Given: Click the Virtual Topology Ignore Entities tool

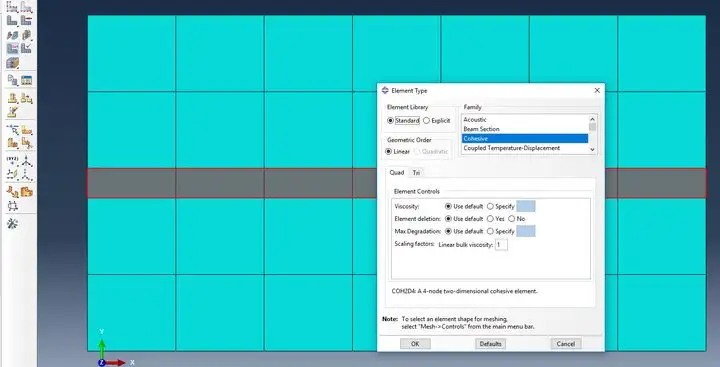Looking at the screenshot, I should pyautogui.click(x=12, y=112).
